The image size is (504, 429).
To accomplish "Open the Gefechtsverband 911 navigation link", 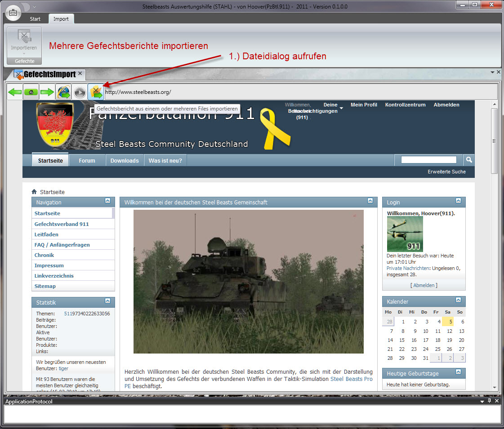I will point(62,224).
